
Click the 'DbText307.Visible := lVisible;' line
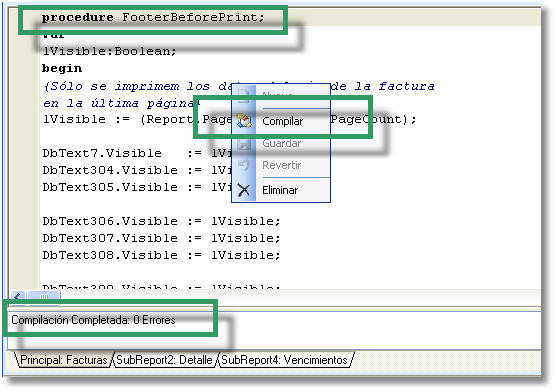click(x=161, y=238)
